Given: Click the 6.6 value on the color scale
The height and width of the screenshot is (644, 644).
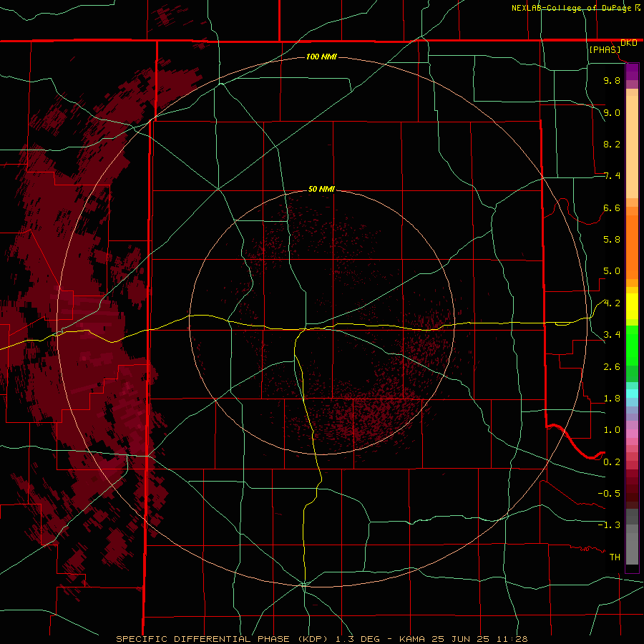Looking at the screenshot, I should (612, 208).
